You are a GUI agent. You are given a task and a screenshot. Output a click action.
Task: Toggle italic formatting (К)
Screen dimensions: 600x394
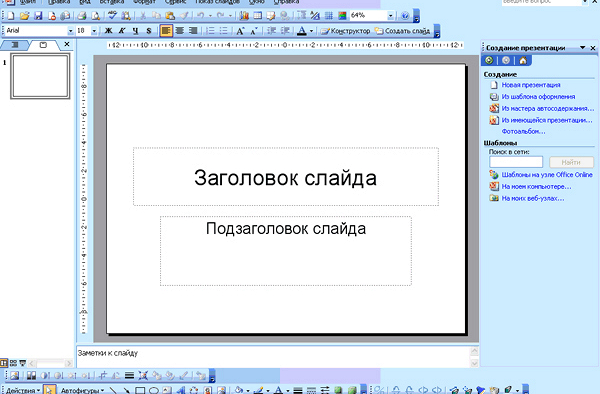pyautogui.click(x=122, y=31)
